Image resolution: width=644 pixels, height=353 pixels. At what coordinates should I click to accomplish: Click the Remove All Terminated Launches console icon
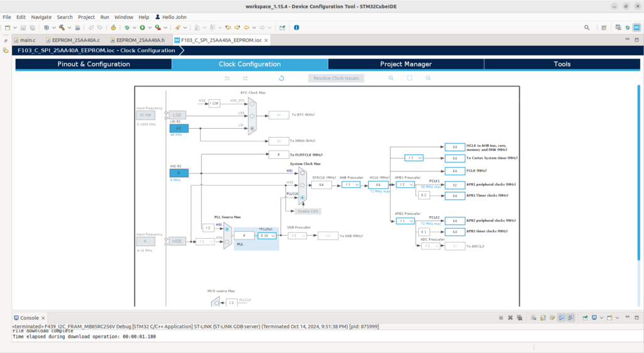pos(519,318)
